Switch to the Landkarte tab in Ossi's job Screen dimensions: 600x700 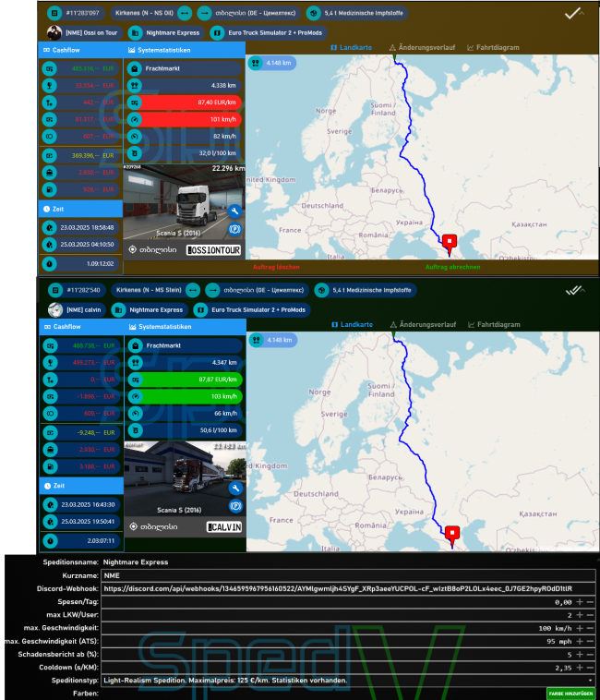(x=351, y=47)
